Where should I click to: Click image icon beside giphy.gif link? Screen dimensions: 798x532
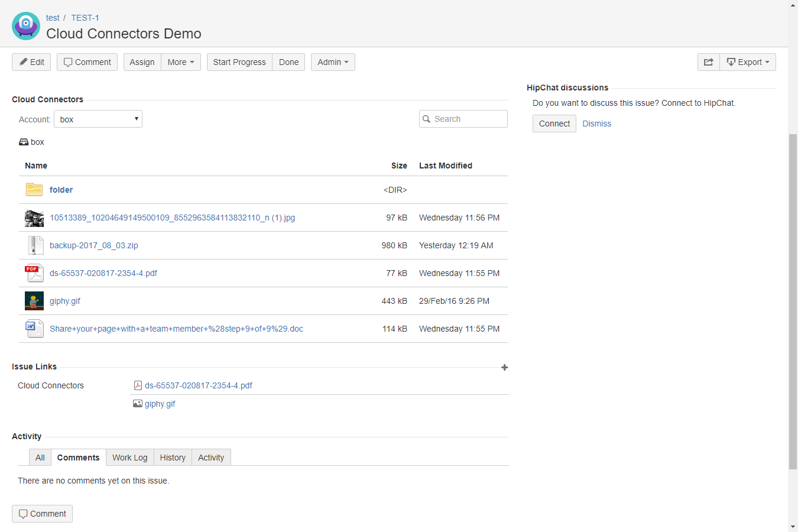click(x=138, y=404)
